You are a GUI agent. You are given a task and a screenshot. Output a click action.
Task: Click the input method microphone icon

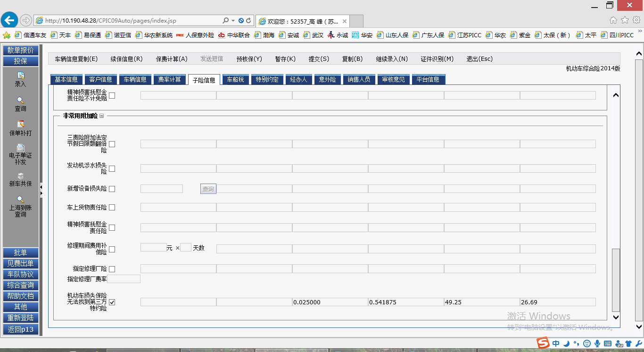pos(597,343)
